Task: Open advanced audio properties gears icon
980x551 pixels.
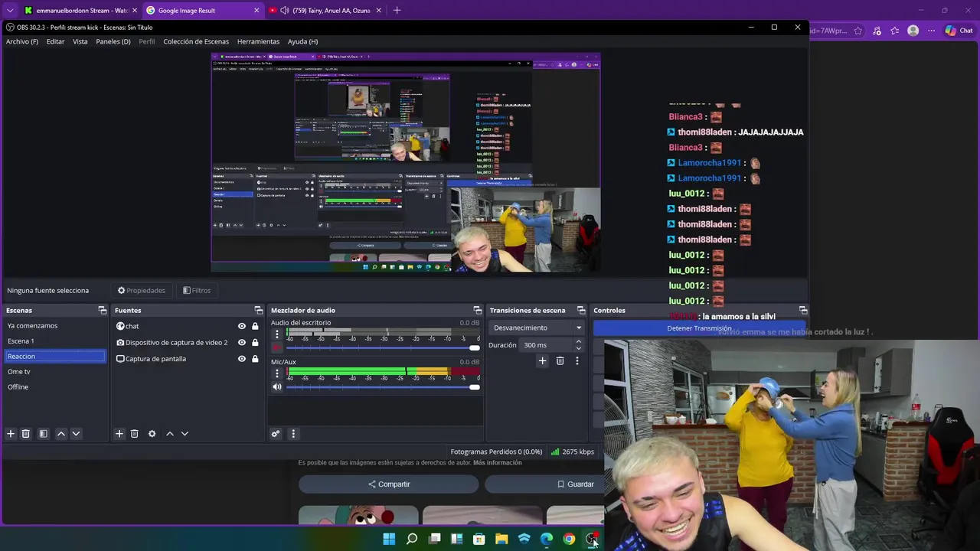Action: (x=276, y=434)
